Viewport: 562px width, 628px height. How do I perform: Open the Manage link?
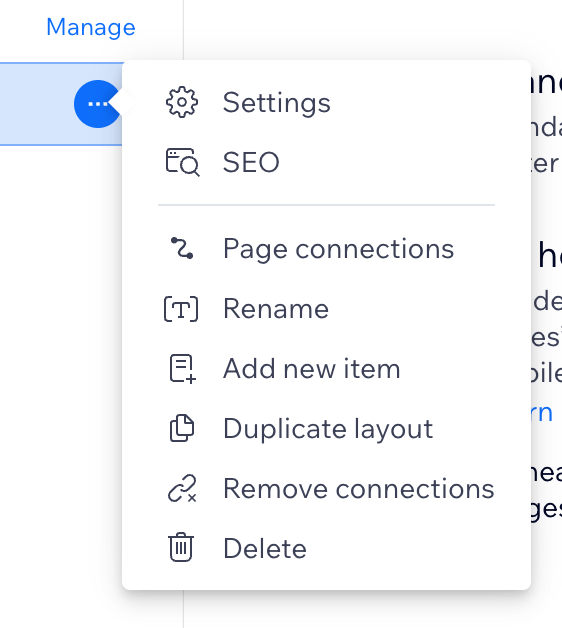[91, 27]
